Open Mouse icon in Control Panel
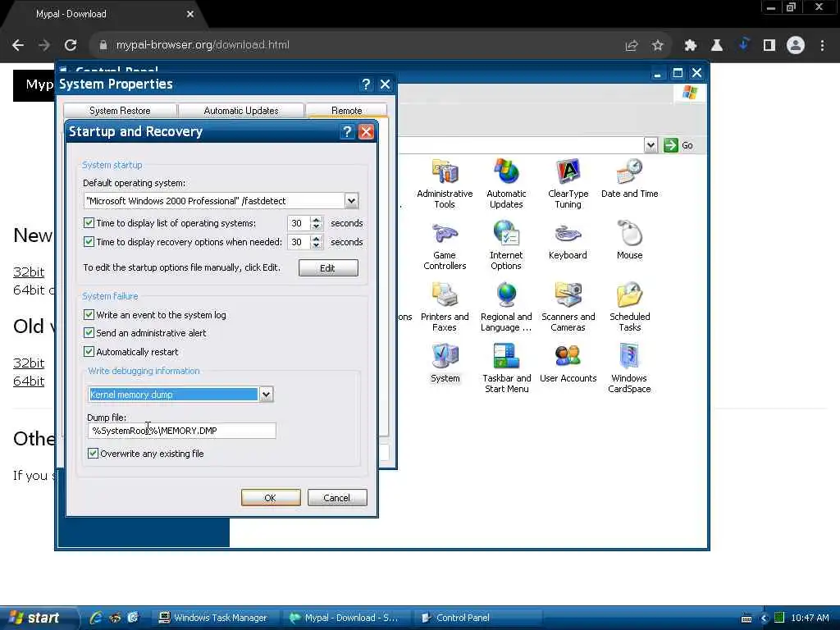This screenshot has width=840, height=630. point(629,240)
